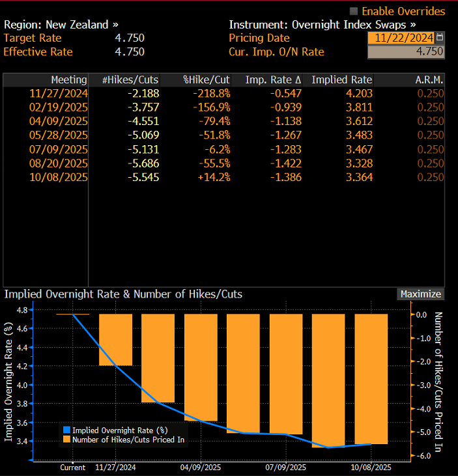Edit the Pricing Date field 11/22/2024
The height and width of the screenshot is (476, 458).
coord(401,38)
